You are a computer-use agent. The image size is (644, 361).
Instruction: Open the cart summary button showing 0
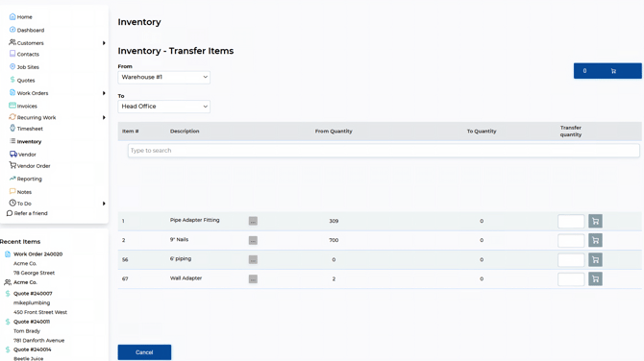click(x=607, y=71)
